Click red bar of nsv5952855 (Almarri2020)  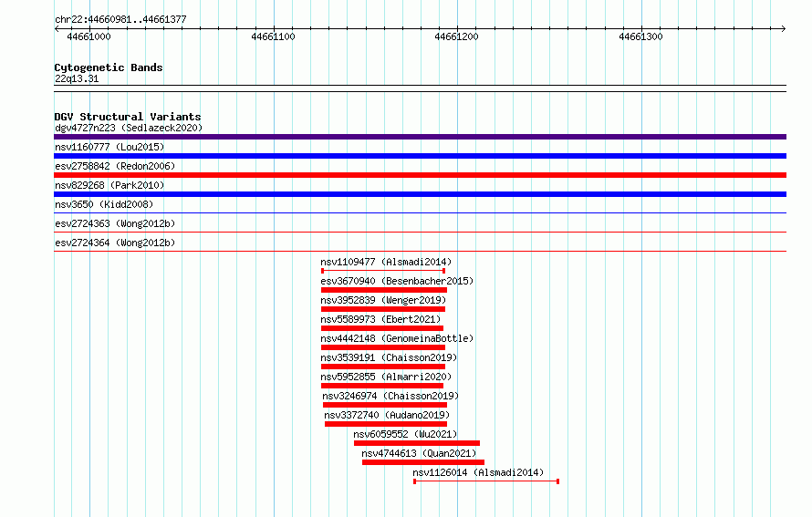tap(382, 386)
